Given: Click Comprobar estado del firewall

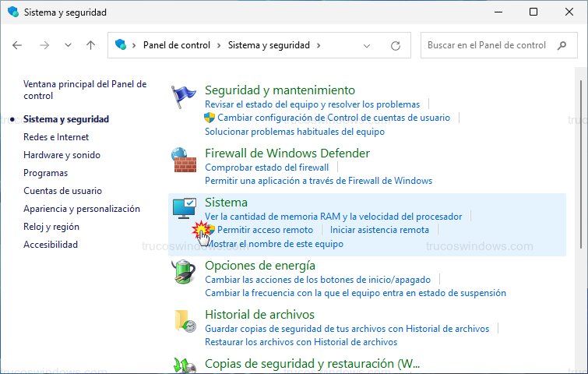Looking at the screenshot, I should 266,168.
